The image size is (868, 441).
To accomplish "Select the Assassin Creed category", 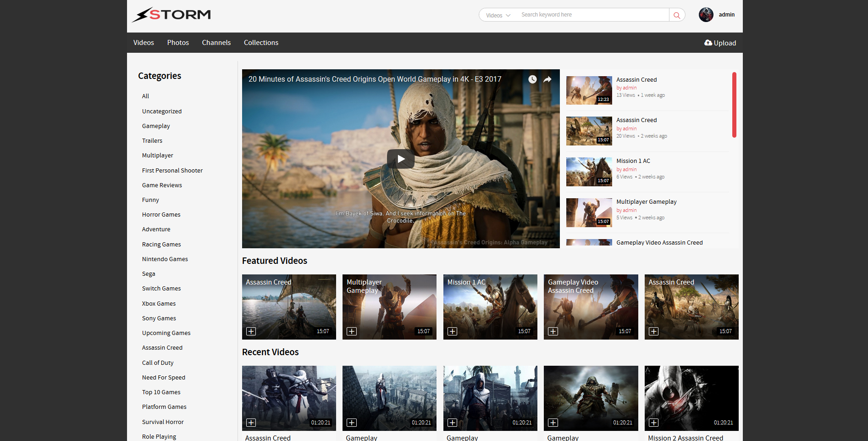I will [162, 348].
